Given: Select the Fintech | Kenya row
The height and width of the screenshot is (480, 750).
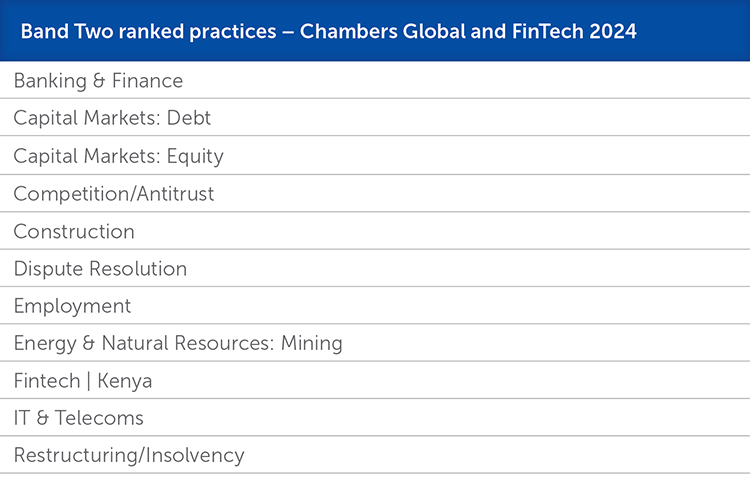Looking at the screenshot, I should click(x=375, y=380).
